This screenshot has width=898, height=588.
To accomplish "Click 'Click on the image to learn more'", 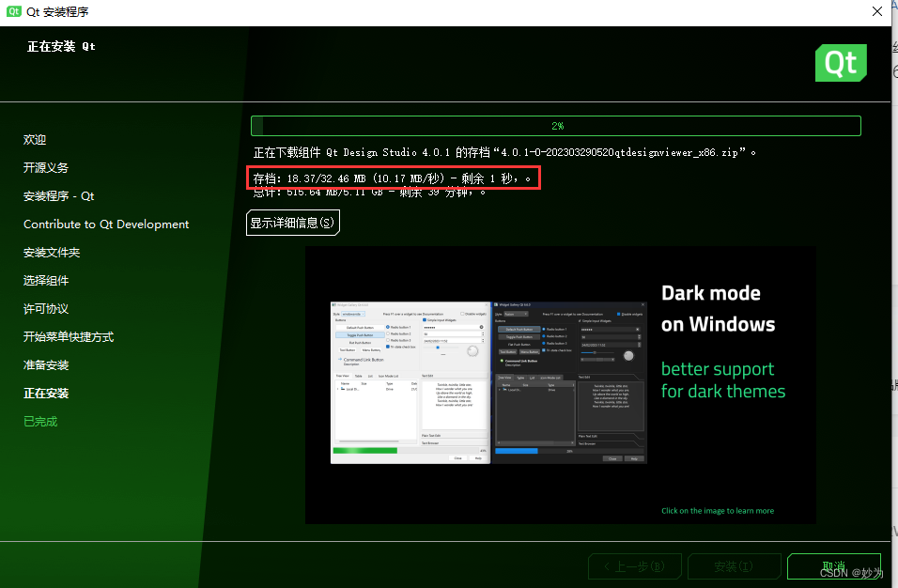I will coord(718,511).
